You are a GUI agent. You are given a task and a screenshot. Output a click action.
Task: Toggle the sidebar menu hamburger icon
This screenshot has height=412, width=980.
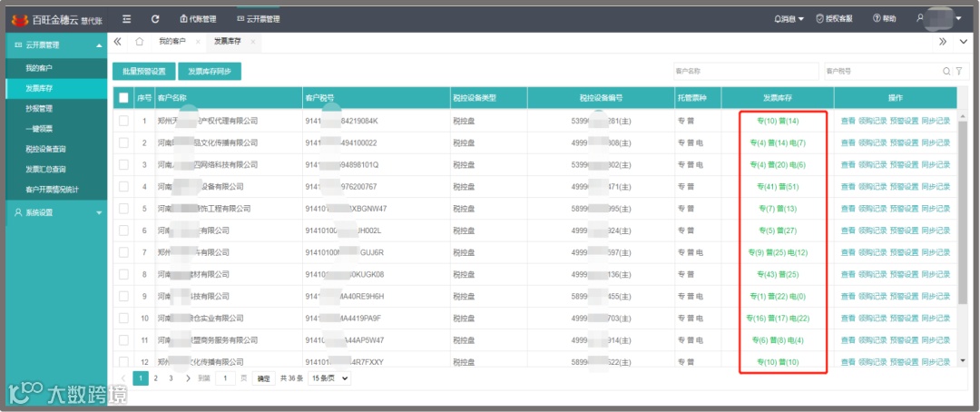127,19
